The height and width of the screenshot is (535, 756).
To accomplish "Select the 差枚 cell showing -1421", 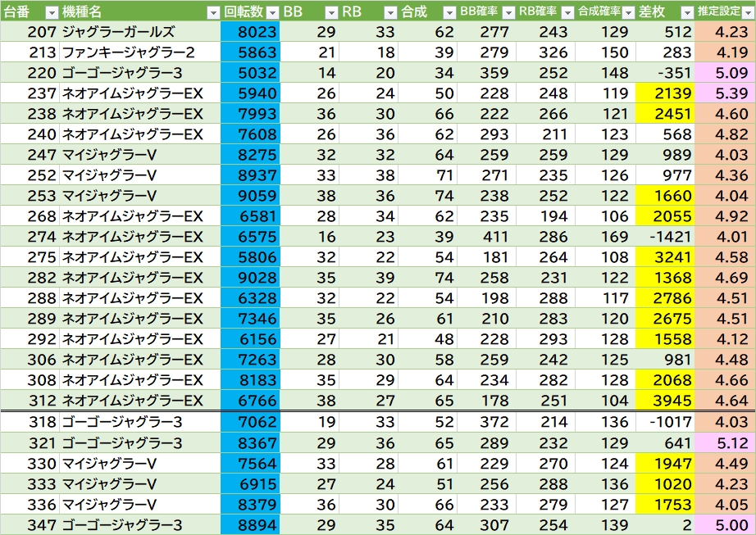I will [x=665, y=237].
